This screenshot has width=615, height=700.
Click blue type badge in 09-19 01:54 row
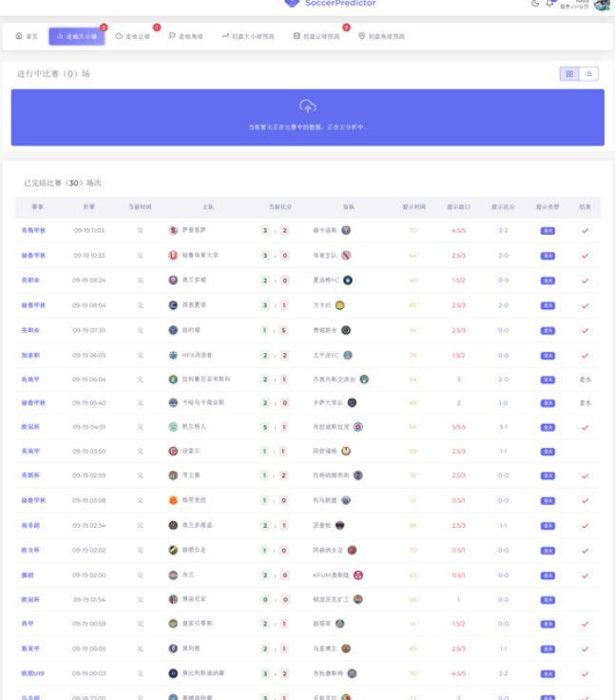[x=548, y=600]
